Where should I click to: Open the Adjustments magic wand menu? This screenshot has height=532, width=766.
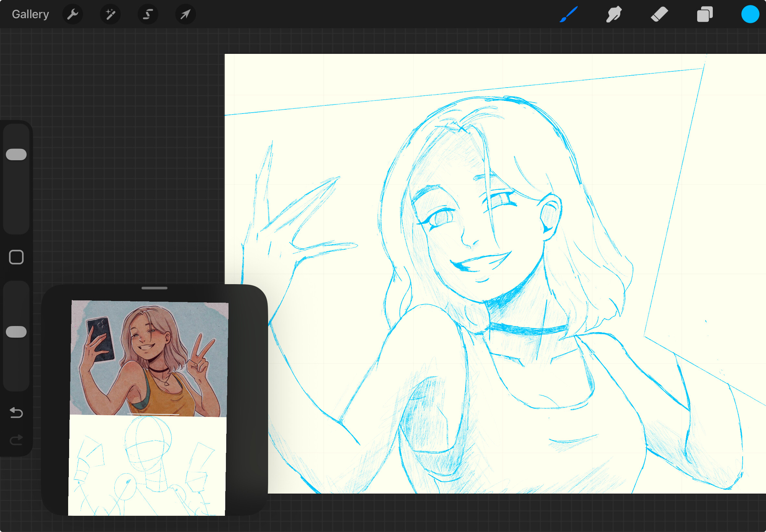(x=110, y=14)
